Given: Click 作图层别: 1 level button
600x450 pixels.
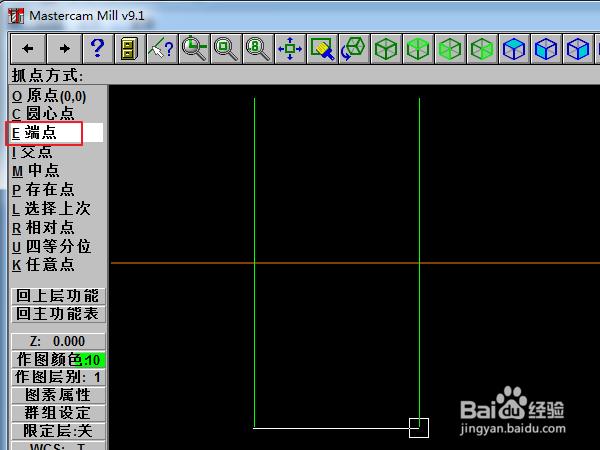Looking at the screenshot, I should [58, 377].
